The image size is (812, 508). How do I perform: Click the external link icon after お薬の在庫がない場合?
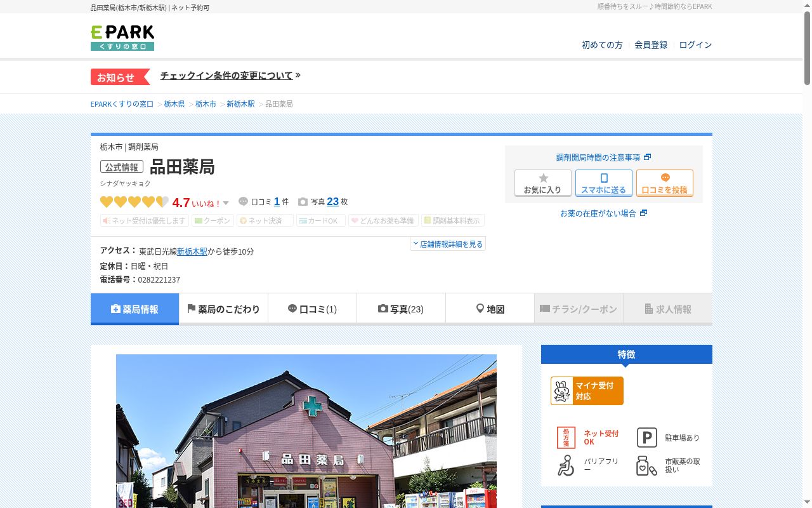(643, 213)
